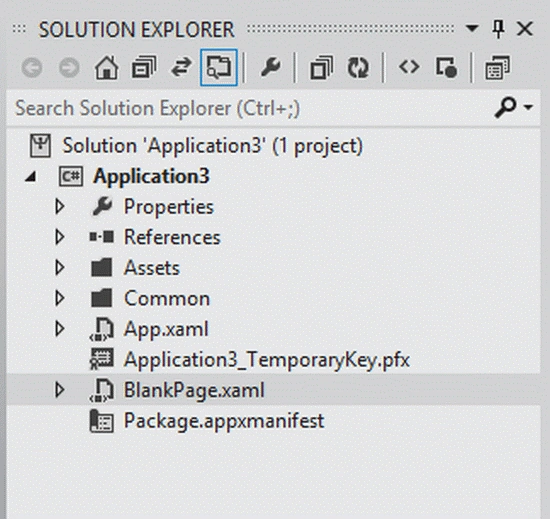This screenshot has width=550, height=519.
Task: Toggle the highlighted pending changes filter button
Action: pyautogui.click(x=219, y=67)
